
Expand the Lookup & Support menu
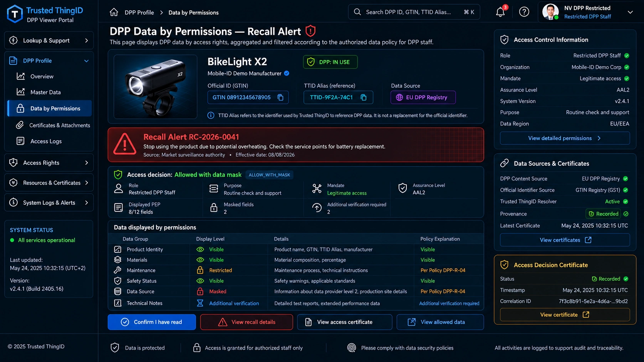[49, 40]
